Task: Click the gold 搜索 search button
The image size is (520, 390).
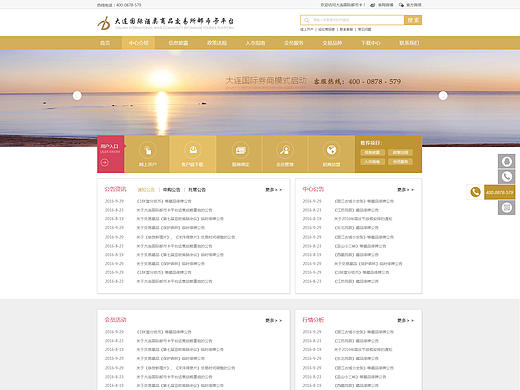Action: (x=413, y=20)
